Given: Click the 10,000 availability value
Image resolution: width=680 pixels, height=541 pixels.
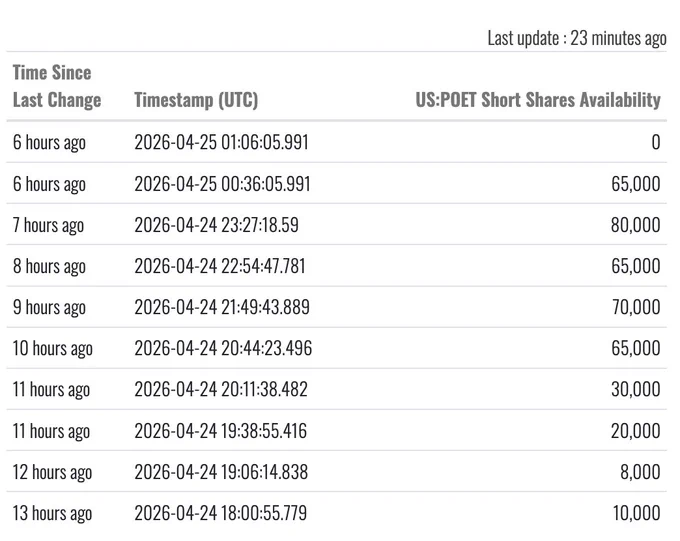Looking at the screenshot, I should click(x=637, y=513).
